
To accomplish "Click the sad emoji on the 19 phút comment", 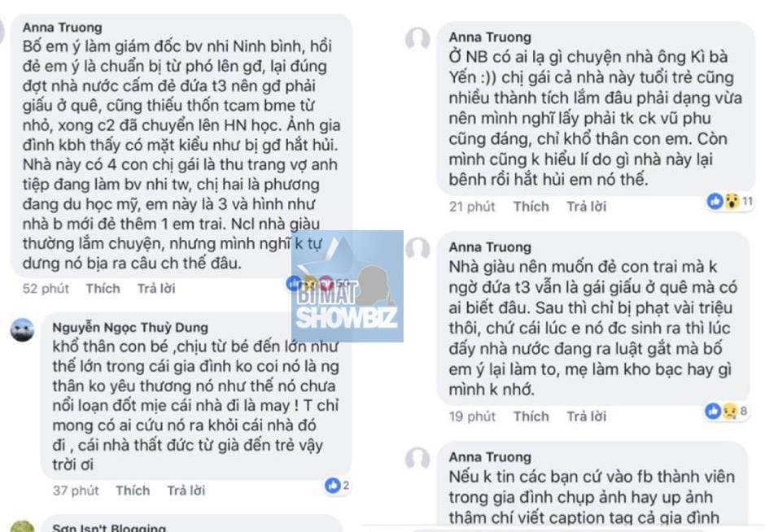I will click(x=729, y=411).
